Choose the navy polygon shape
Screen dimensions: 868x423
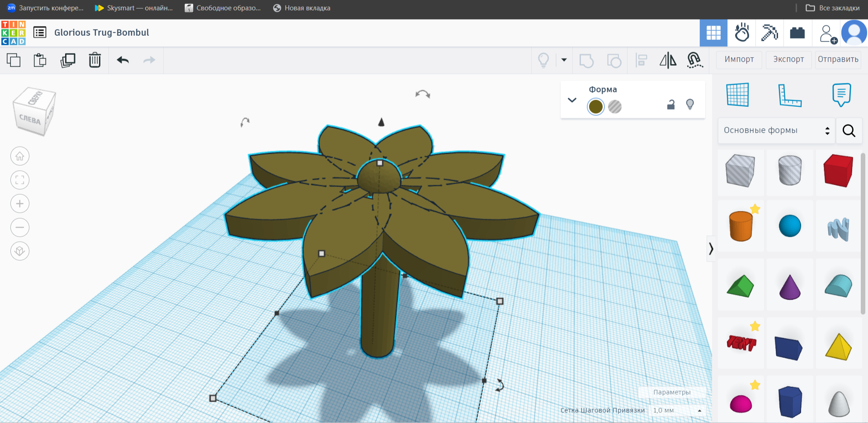(790, 402)
